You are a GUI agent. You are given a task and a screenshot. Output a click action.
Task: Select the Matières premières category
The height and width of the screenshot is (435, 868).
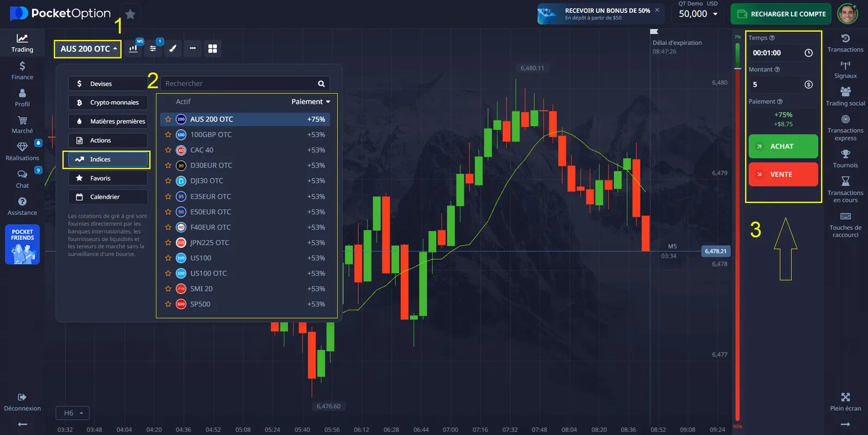click(x=108, y=121)
